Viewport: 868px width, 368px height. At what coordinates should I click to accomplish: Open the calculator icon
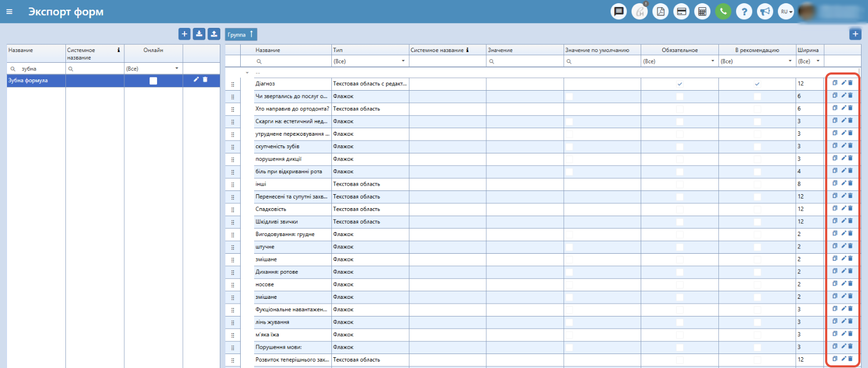click(x=702, y=11)
